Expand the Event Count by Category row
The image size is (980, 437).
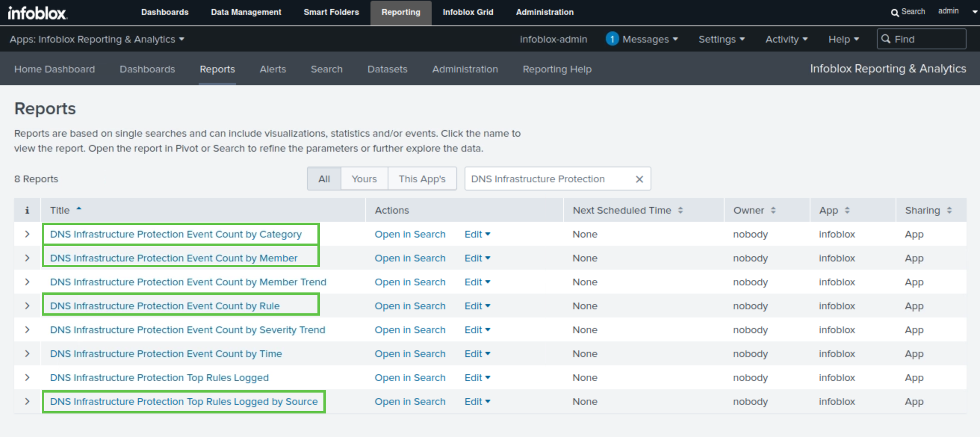pos(27,234)
